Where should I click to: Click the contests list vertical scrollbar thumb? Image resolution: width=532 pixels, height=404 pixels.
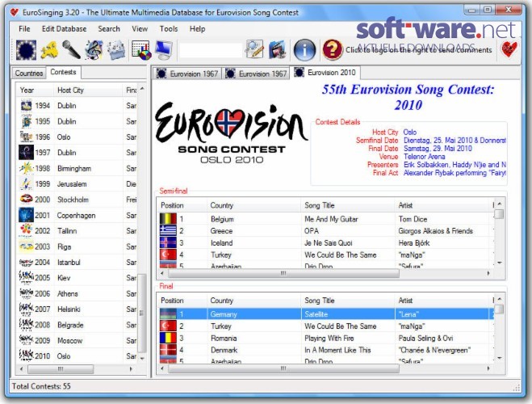142,313
